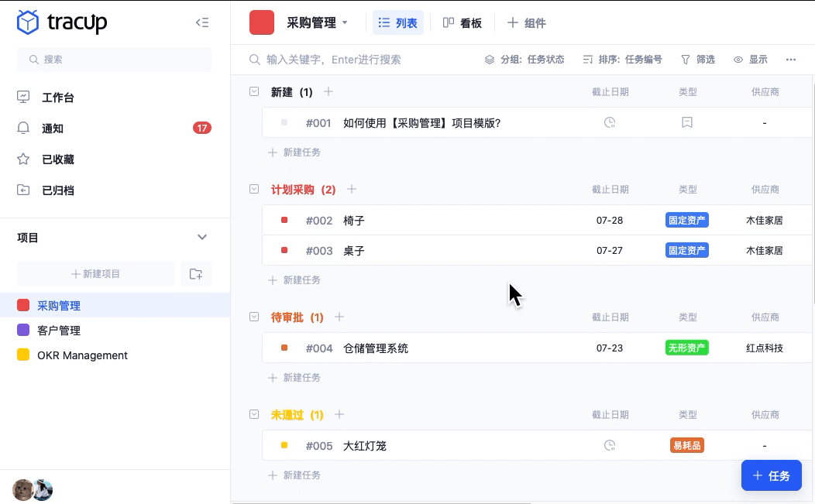This screenshot has height=504, width=815.
Task: Toggle selection of task group 待审批
Action: (254, 317)
